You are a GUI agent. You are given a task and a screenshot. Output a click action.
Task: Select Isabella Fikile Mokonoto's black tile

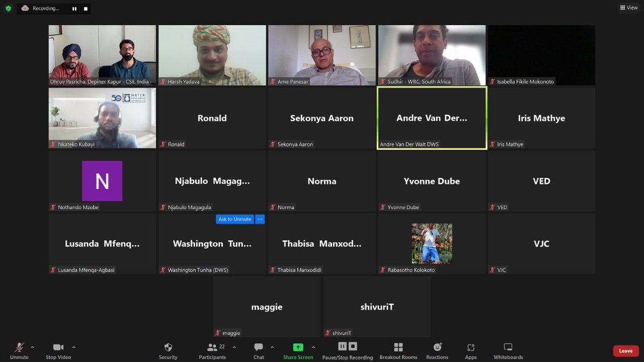541,55
